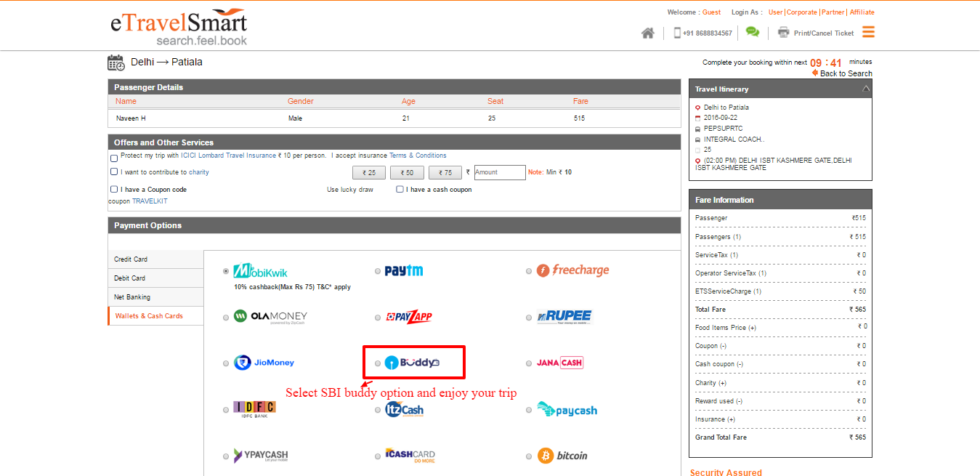Switch to the Debit Card tab
The image size is (980, 476).
pyautogui.click(x=155, y=278)
